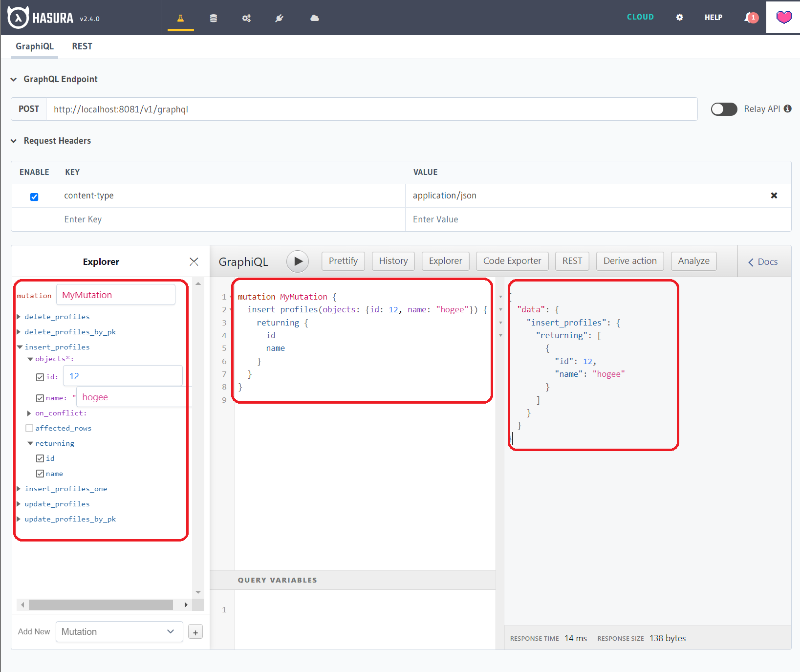The height and width of the screenshot is (672, 800).
Task: Open the Actions gears icon tab
Action: [246, 18]
